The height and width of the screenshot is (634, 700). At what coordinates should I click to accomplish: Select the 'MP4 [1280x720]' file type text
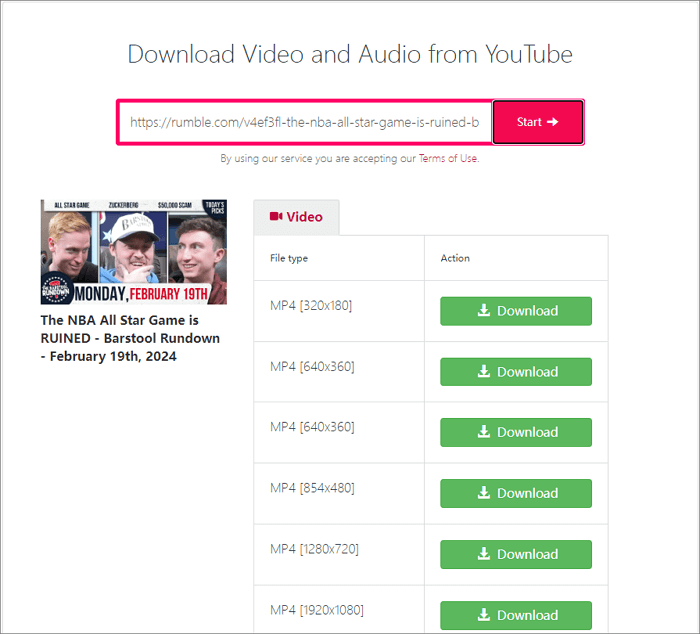[x=314, y=549]
